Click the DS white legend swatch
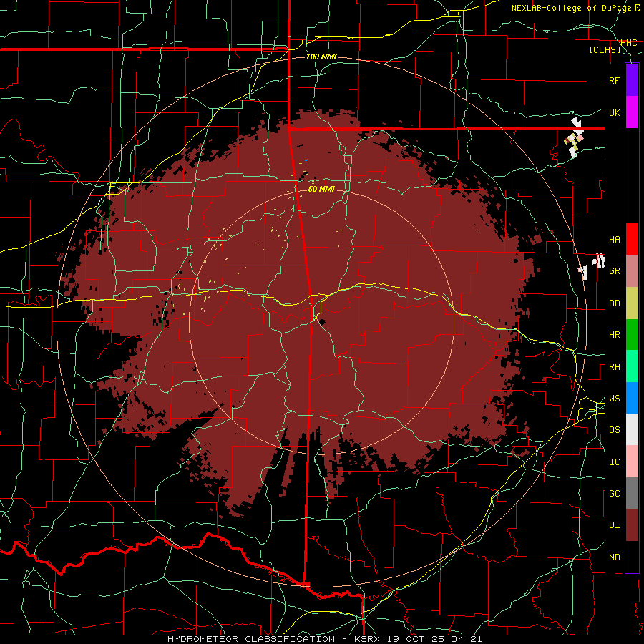Image resolution: width=644 pixels, height=644 pixels. tap(632, 429)
